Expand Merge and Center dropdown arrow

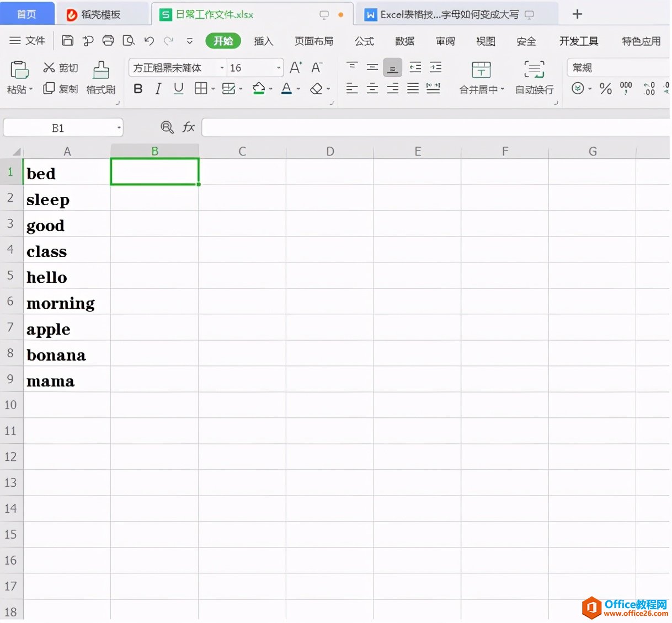coord(503,89)
